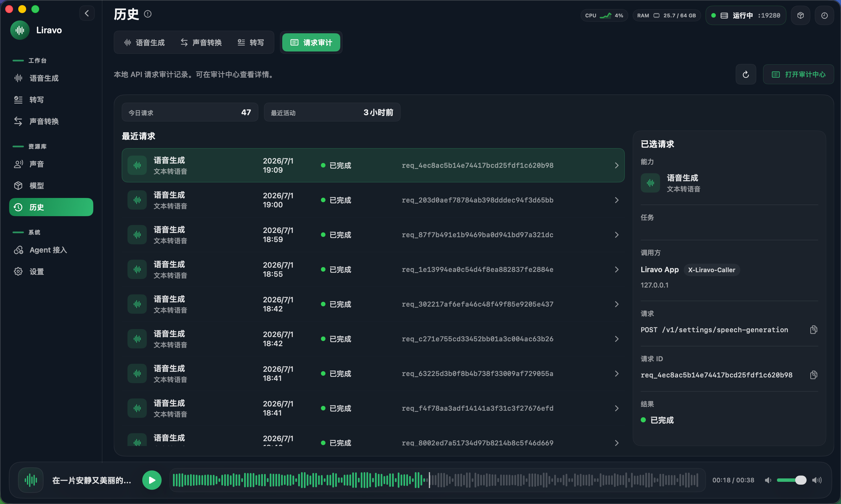Expand chevron for req_8002ed7a request row
Screen dimensions: 841x504
tap(617, 443)
